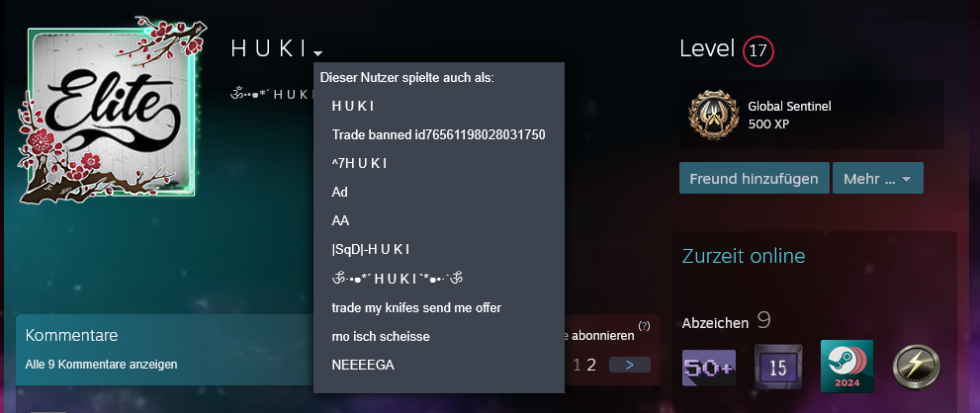Go to next comments page arrow
The image size is (980, 413).
[629, 365]
